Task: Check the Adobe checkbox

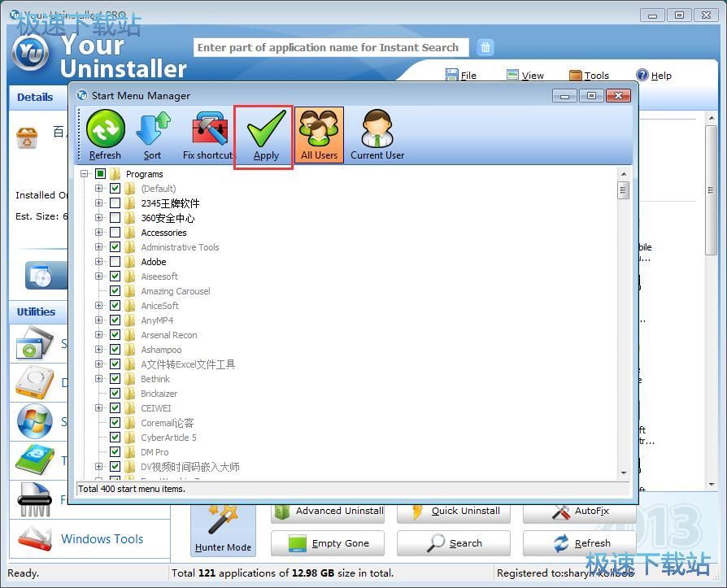Action: coord(115,262)
